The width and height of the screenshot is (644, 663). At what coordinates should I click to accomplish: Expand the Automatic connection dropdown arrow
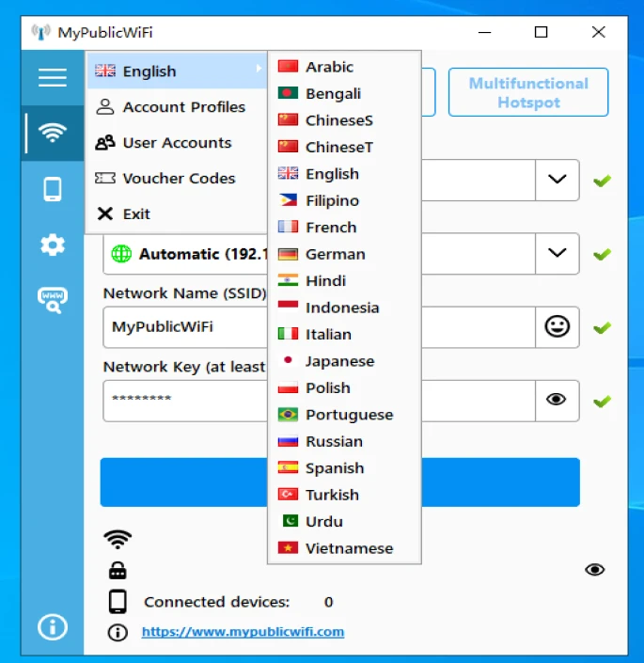click(x=558, y=253)
